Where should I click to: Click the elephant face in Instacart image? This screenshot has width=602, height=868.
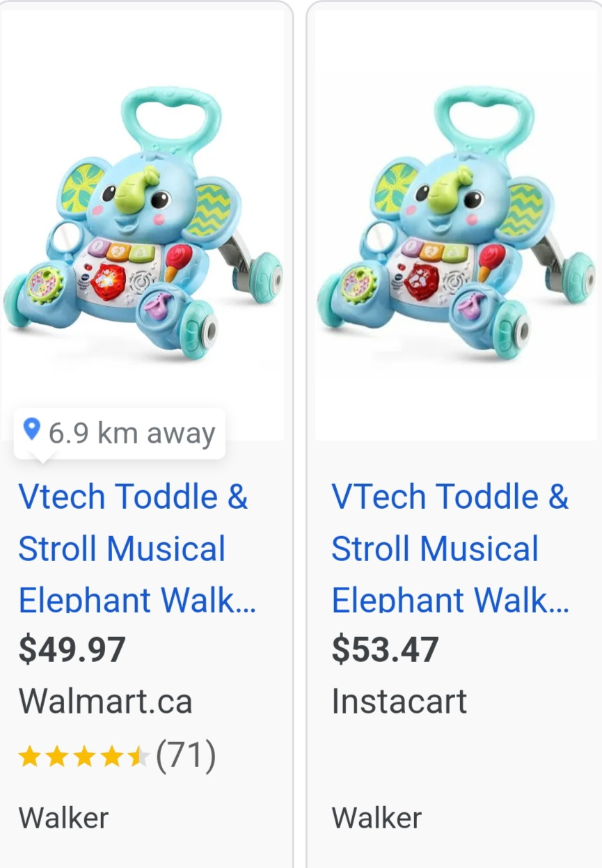pyautogui.click(x=452, y=198)
